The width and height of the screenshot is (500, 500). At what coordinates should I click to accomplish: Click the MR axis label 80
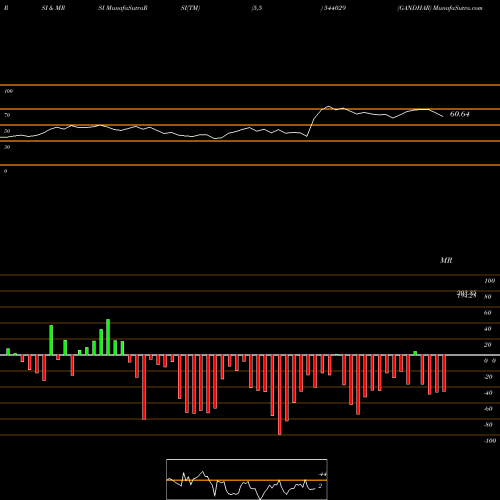tap(487, 297)
